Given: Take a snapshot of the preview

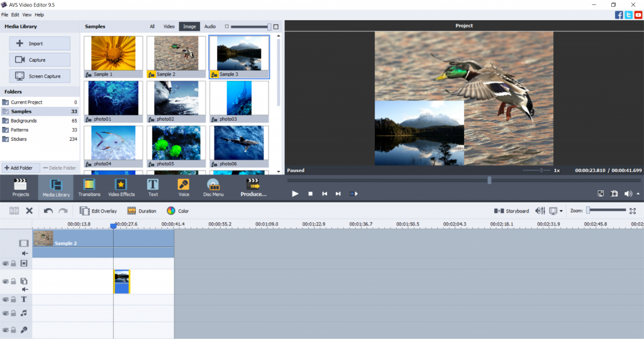Looking at the screenshot, I should click(x=614, y=194).
